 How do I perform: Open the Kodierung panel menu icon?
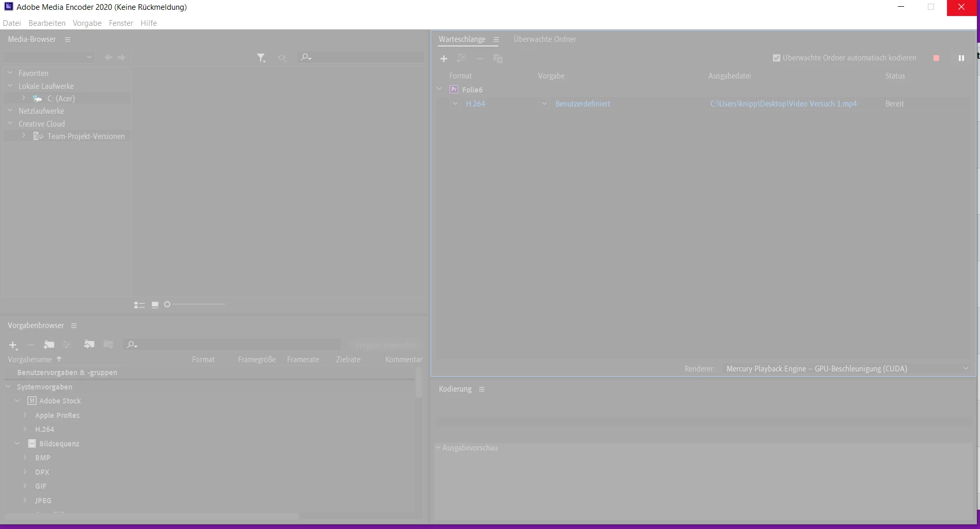pos(482,389)
